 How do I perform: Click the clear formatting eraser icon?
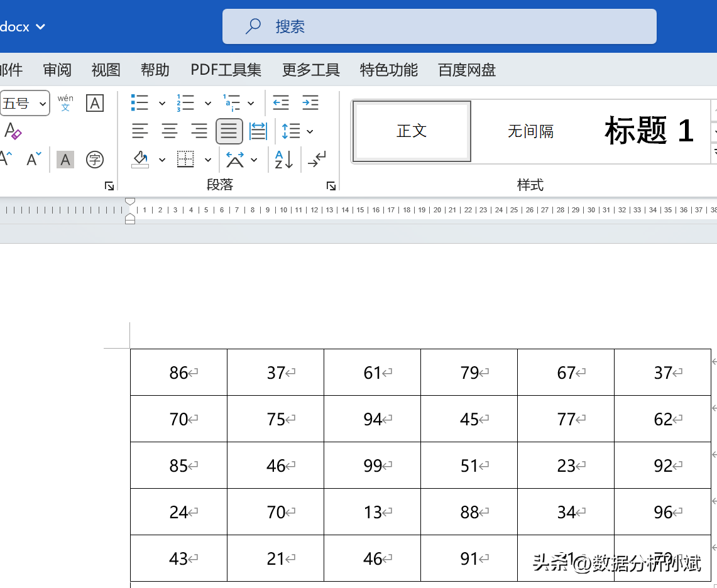[x=13, y=131]
